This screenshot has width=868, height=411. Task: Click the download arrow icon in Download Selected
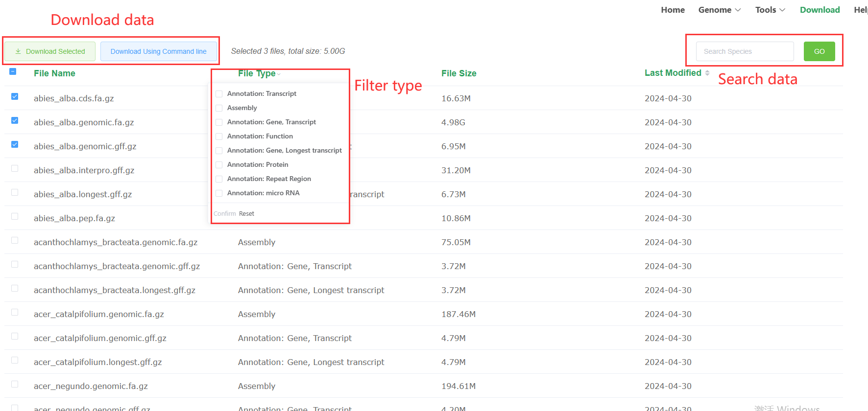[18, 51]
